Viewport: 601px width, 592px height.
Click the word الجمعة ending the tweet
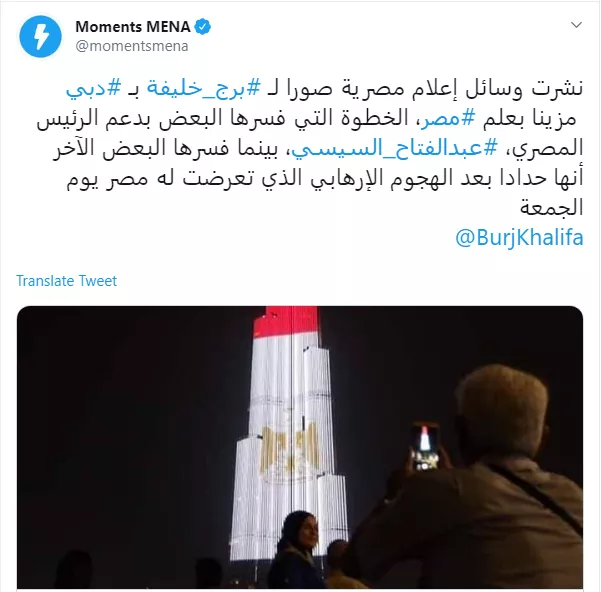[x=552, y=208]
